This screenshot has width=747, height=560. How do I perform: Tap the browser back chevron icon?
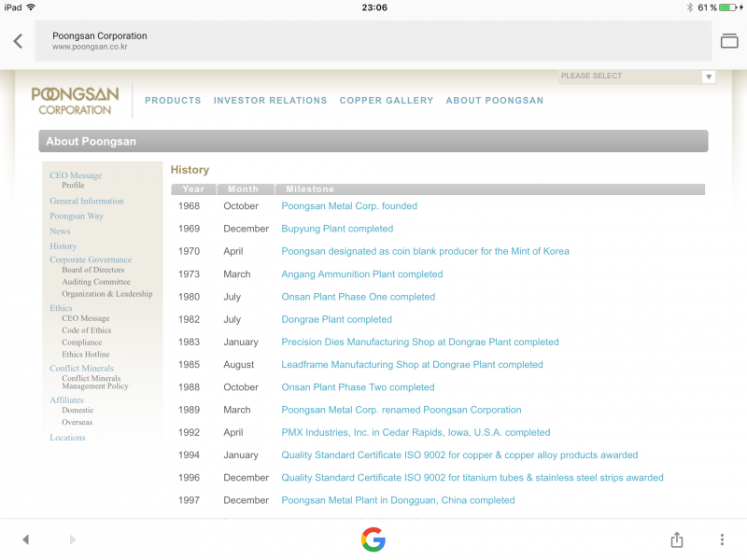point(18,41)
